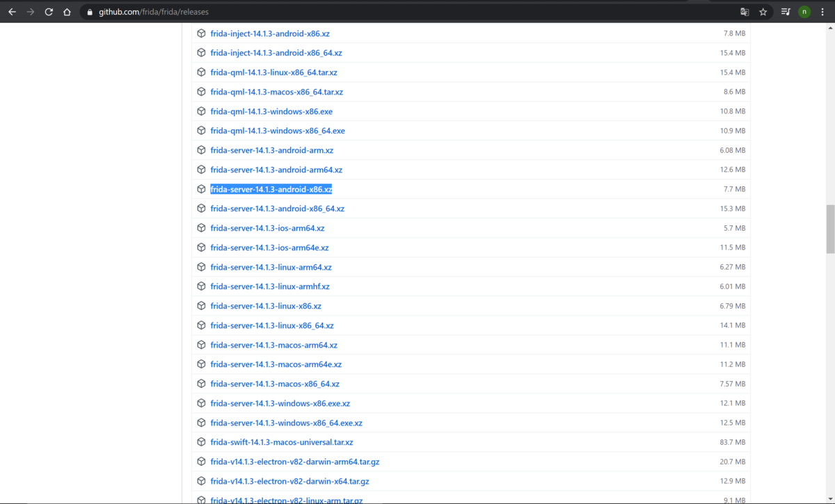The width and height of the screenshot is (835, 504).
Task: Download frida-inject-14.1.3-android-x86_64.xz
Action: click(276, 53)
